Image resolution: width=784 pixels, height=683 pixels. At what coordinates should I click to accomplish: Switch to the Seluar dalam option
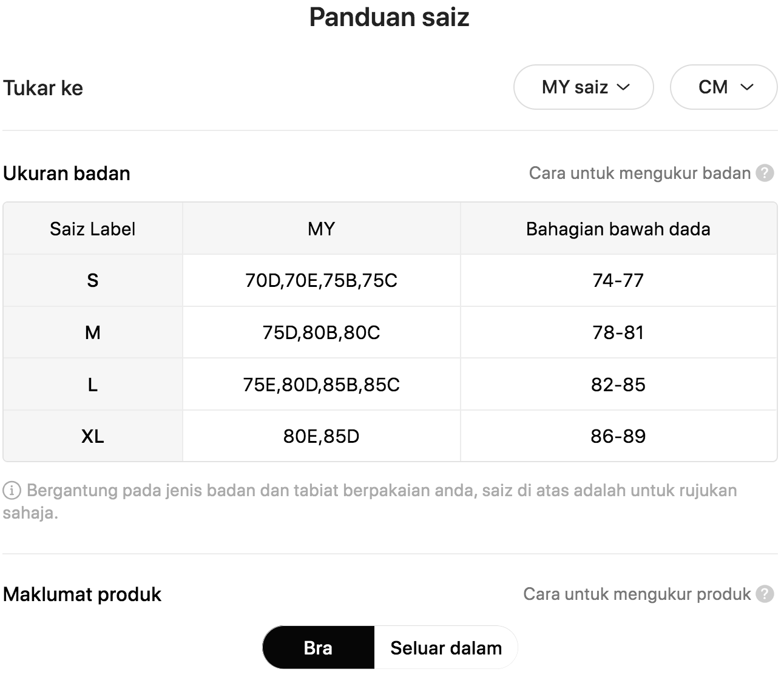pyautogui.click(x=446, y=648)
